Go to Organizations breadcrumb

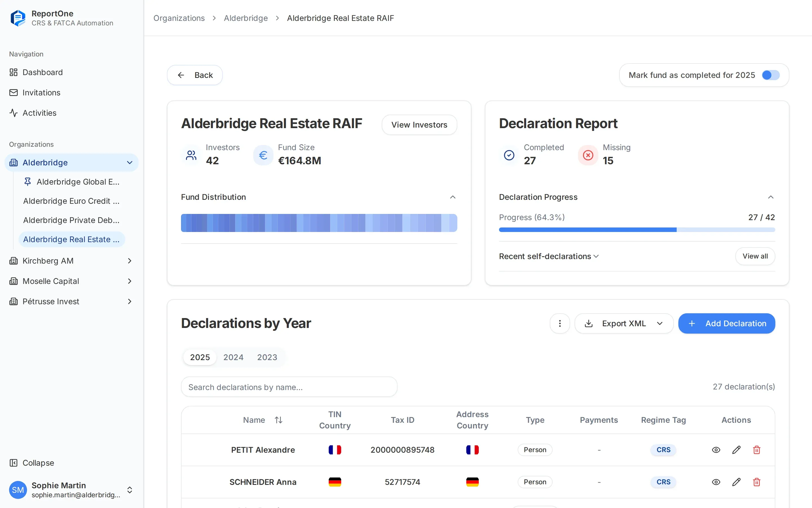point(179,18)
